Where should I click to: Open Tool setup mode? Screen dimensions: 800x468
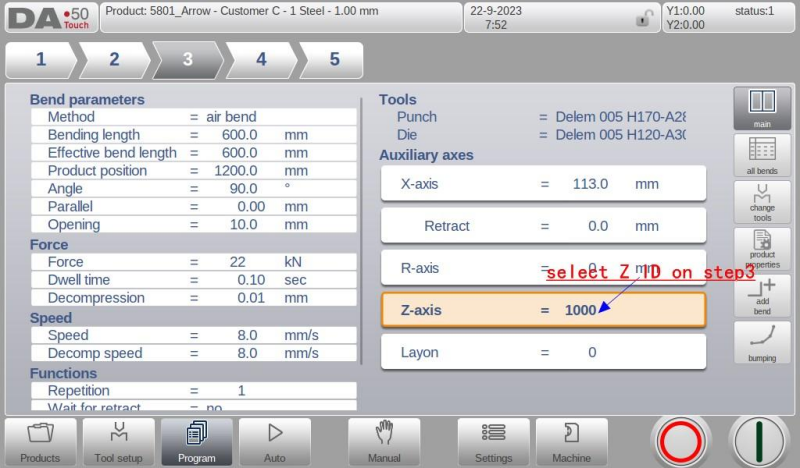click(118, 441)
